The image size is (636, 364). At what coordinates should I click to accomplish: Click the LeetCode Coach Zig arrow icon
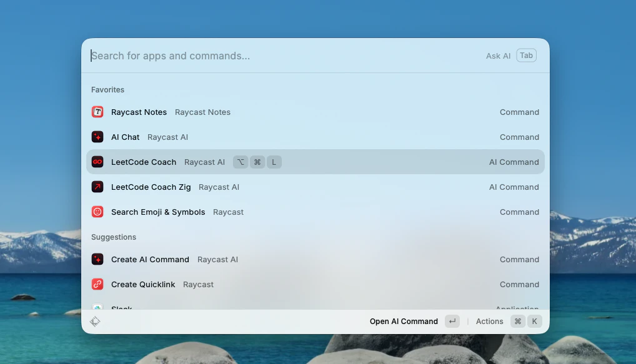pyautogui.click(x=97, y=187)
